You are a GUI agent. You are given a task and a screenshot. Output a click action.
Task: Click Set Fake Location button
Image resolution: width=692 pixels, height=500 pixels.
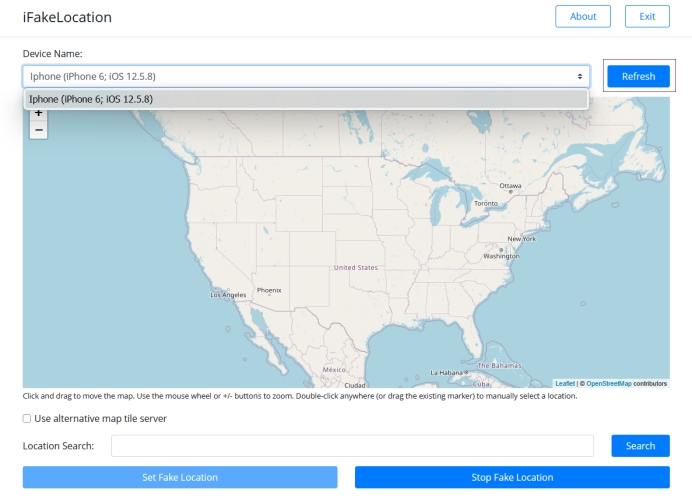[180, 477]
